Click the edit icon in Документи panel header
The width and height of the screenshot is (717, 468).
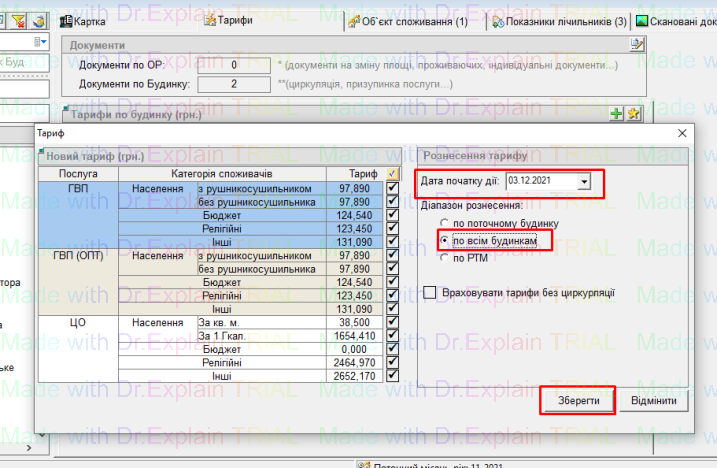[x=637, y=45]
